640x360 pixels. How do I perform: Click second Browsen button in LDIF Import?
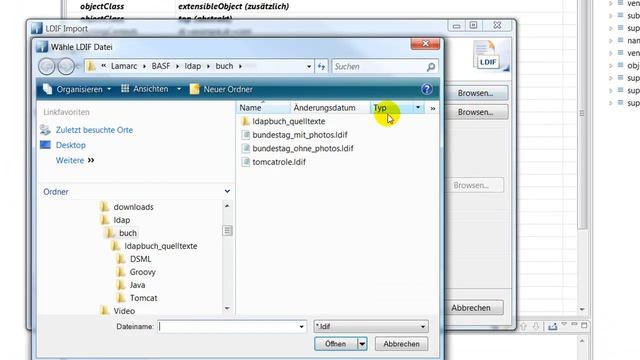(476, 112)
